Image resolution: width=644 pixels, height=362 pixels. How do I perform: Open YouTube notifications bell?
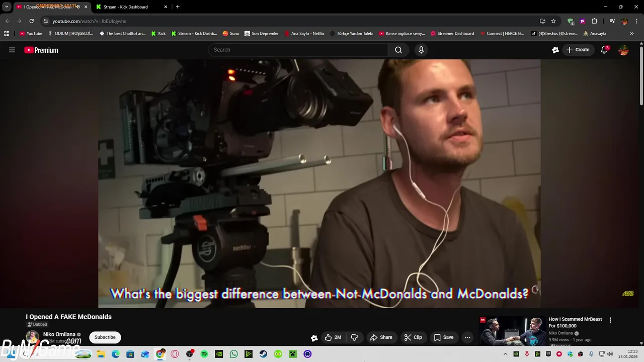(x=604, y=50)
